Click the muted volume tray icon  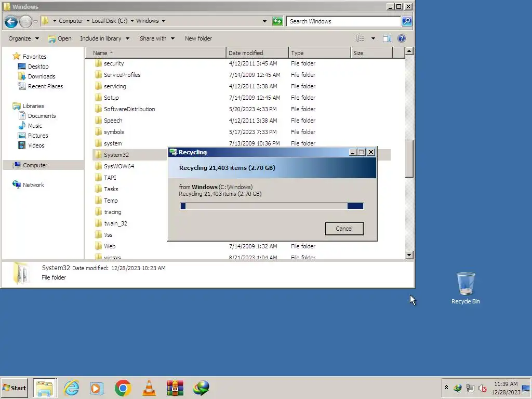(482, 388)
